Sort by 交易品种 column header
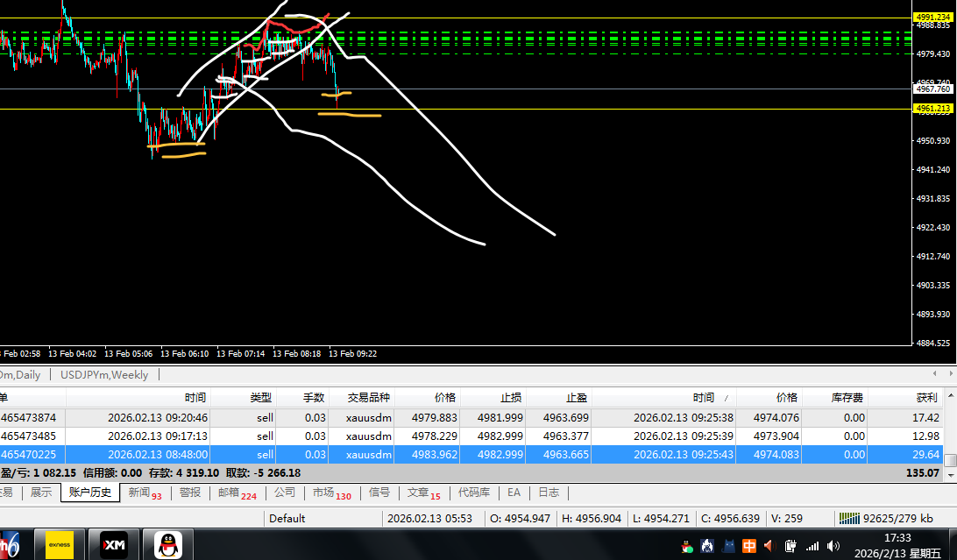The height and width of the screenshot is (560, 957). pyautogui.click(x=368, y=397)
